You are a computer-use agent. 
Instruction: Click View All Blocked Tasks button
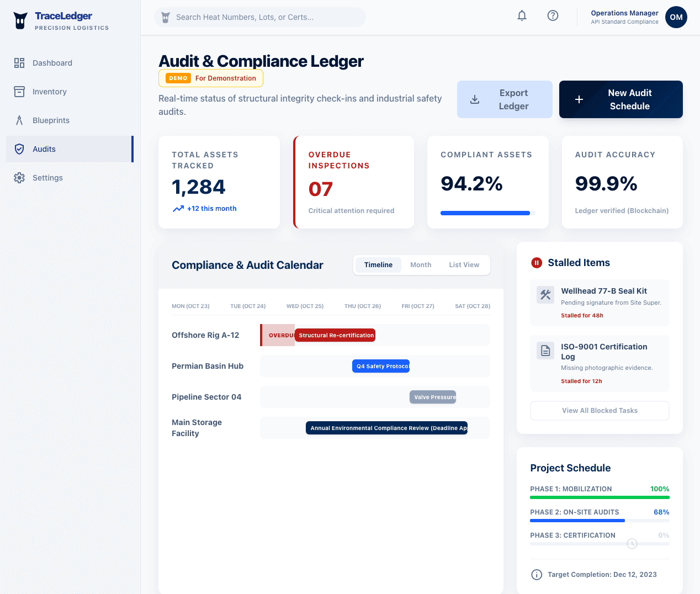coord(600,411)
